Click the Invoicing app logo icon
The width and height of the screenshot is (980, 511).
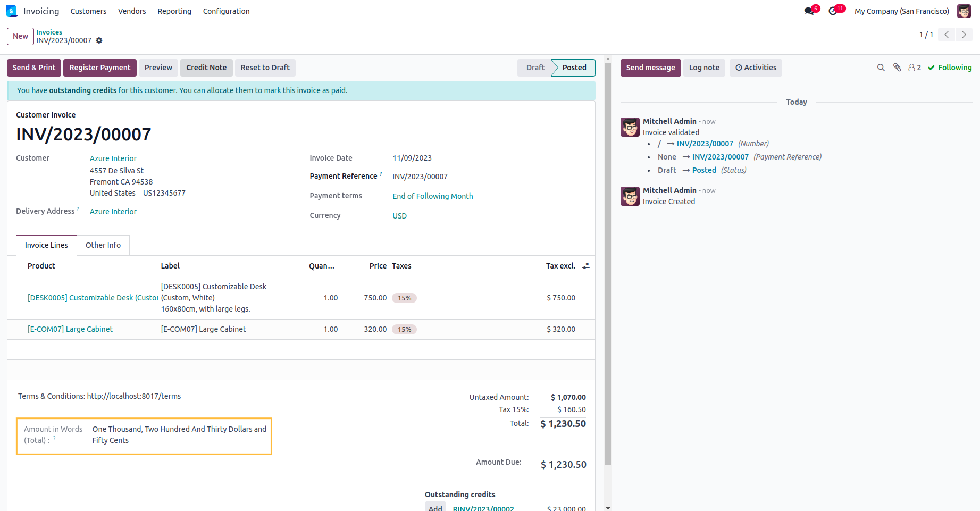point(12,11)
